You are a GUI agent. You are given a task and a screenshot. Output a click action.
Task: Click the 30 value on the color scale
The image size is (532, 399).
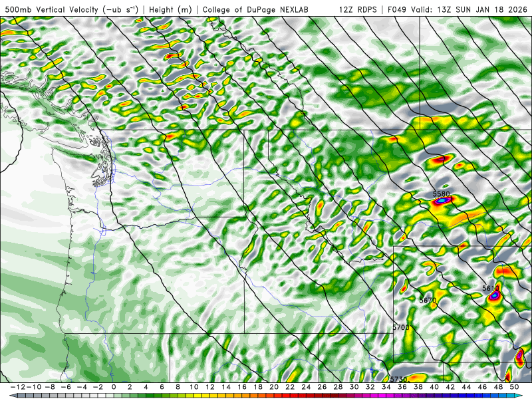pos(354,387)
